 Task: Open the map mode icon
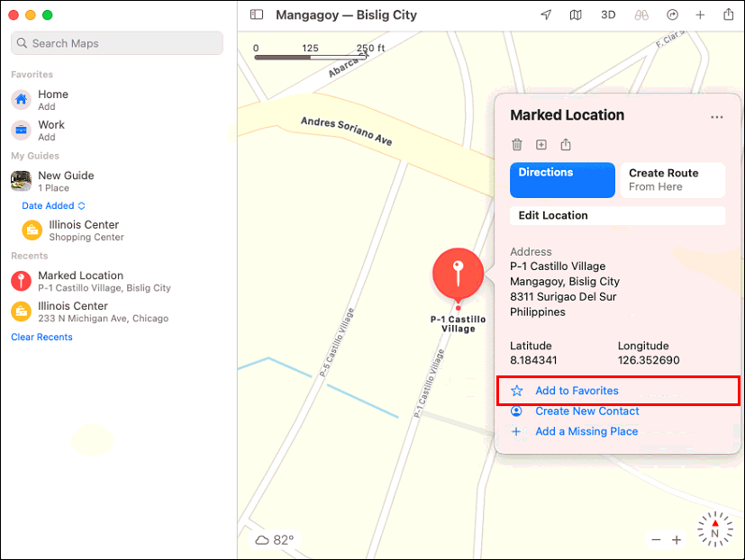pyautogui.click(x=576, y=15)
